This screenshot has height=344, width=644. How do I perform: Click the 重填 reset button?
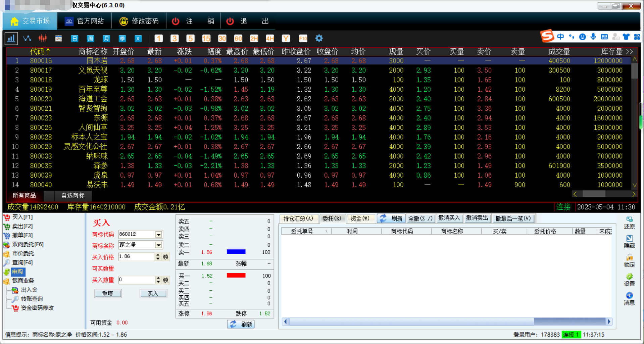coord(108,294)
